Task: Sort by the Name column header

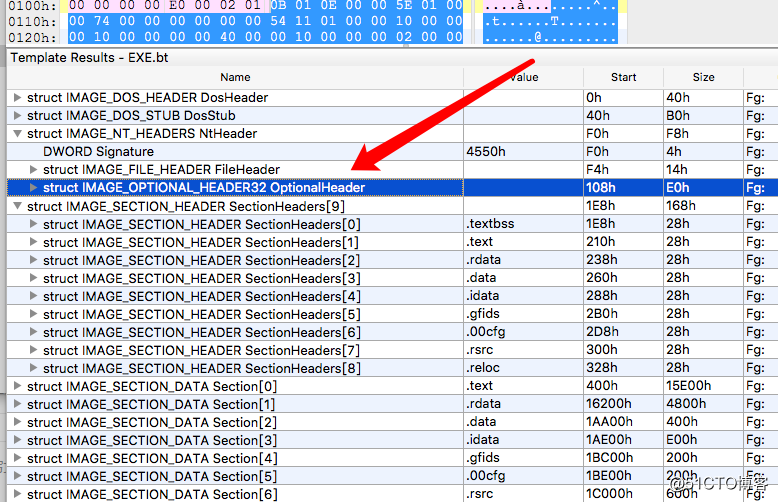Action: pyautogui.click(x=235, y=77)
